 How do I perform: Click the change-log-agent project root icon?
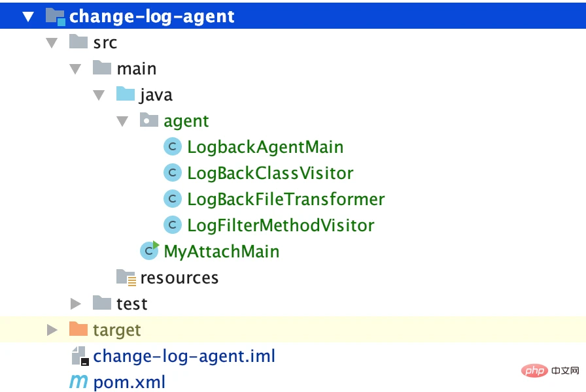[55, 16]
